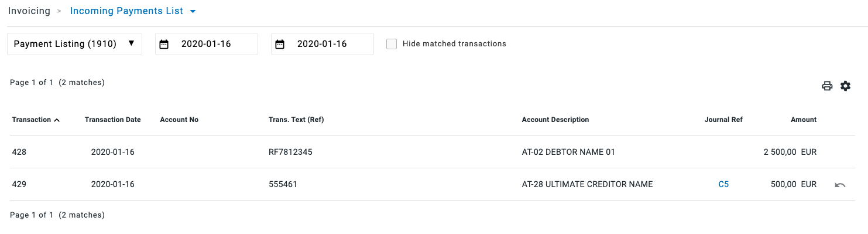
Task: Open the settings gear icon
Action: pos(845,86)
